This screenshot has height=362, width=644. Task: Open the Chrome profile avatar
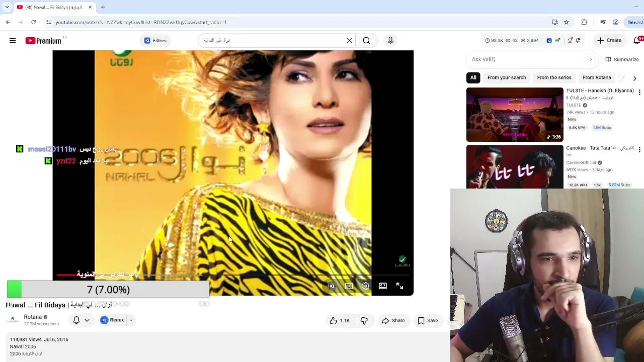[615, 22]
